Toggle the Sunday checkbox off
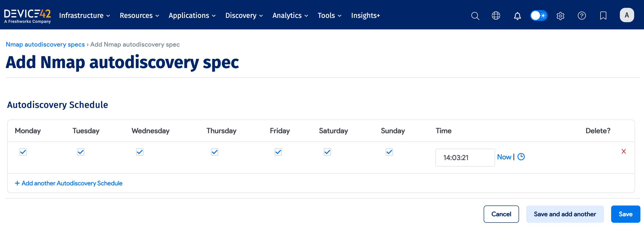Image resolution: width=644 pixels, height=227 pixels. (x=389, y=152)
